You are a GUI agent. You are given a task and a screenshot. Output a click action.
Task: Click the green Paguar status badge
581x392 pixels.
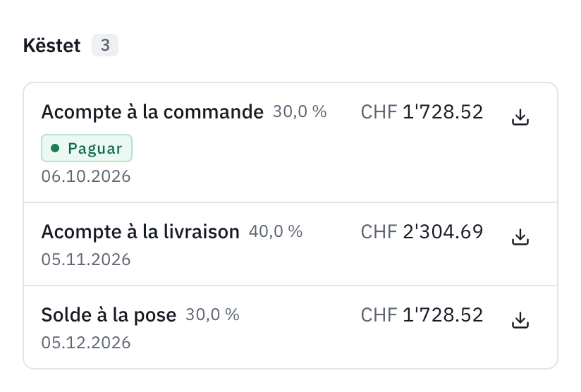tap(87, 148)
